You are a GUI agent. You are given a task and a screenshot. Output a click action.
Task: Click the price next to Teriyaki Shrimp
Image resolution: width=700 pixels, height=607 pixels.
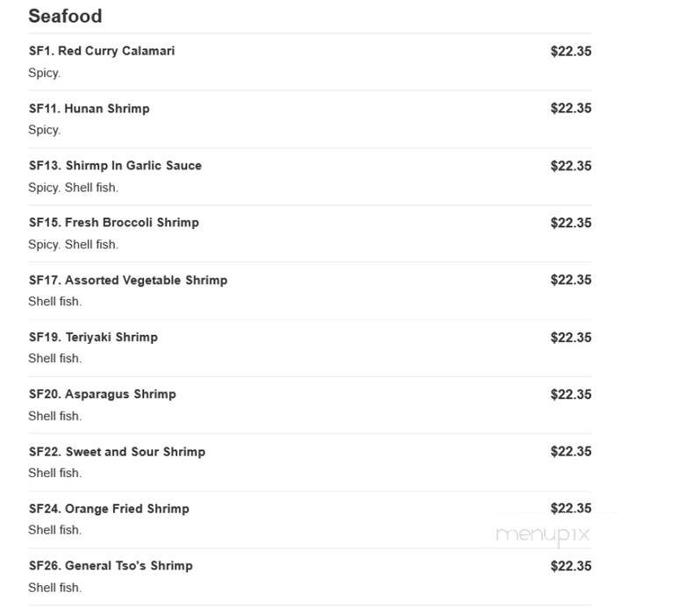[571, 338]
